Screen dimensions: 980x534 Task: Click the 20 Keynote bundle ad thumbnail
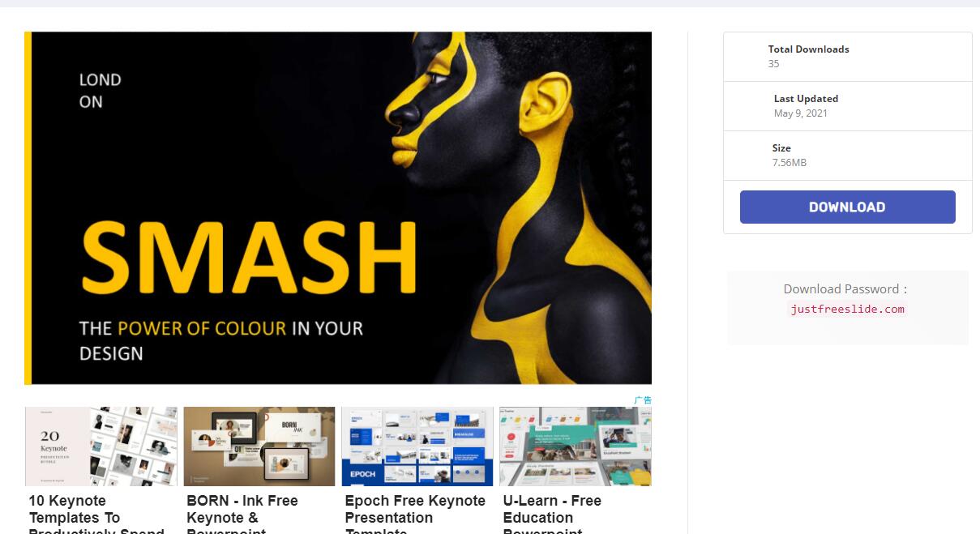tap(101, 446)
